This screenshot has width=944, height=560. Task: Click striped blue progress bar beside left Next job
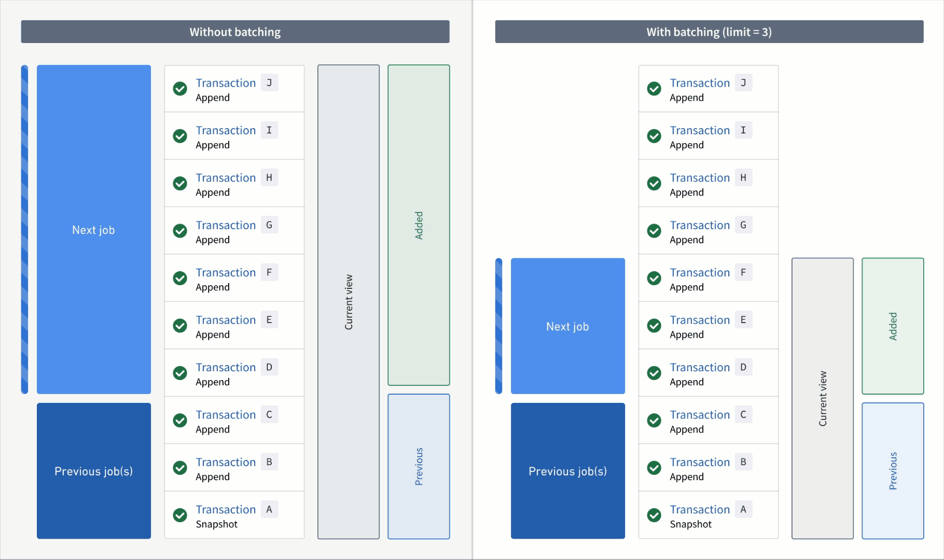(x=24, y=229)
